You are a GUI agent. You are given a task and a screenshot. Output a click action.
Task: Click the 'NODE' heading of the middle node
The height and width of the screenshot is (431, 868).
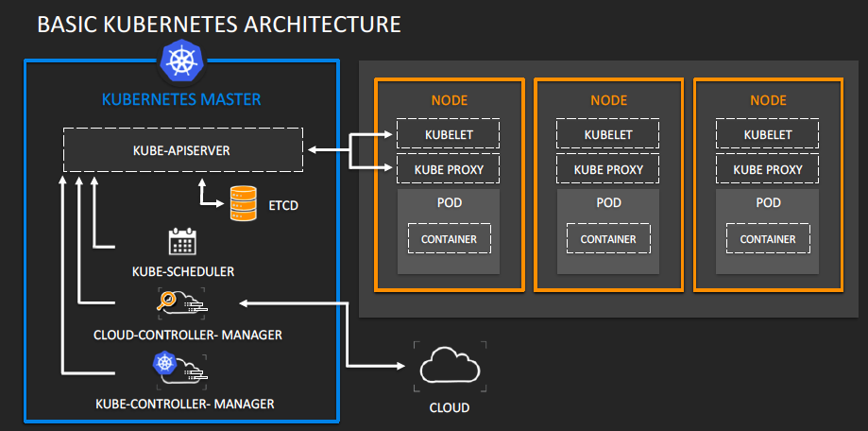pos(608,100)
